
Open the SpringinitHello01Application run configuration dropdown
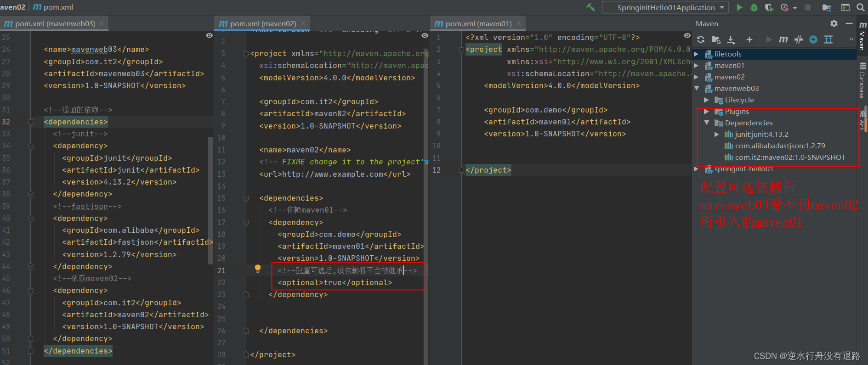(665, 7)
